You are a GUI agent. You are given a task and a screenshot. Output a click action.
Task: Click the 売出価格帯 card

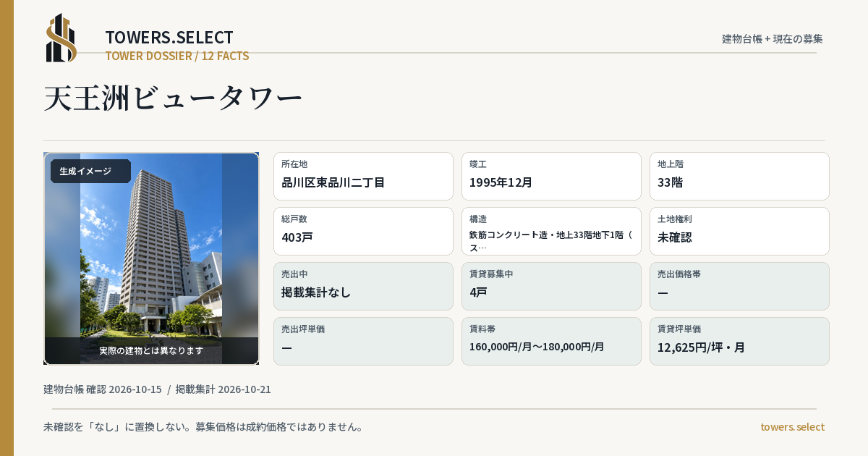(x=739, y=286)
